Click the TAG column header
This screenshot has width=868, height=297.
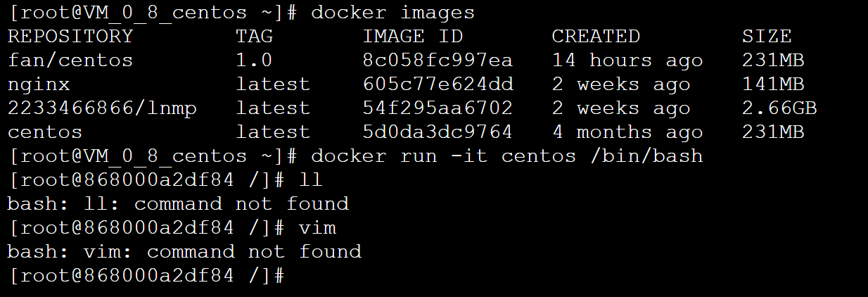tap(254, 37)
